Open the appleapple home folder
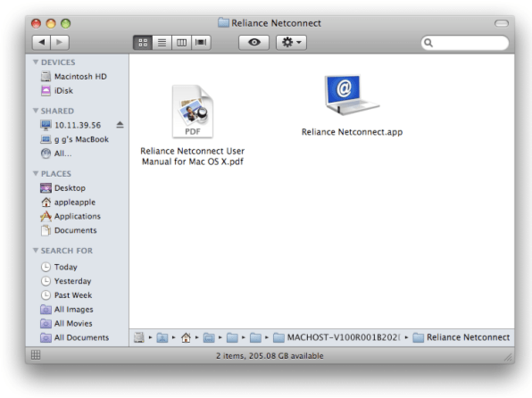Screen dimensions: 532x398 (x=68, y=203)
